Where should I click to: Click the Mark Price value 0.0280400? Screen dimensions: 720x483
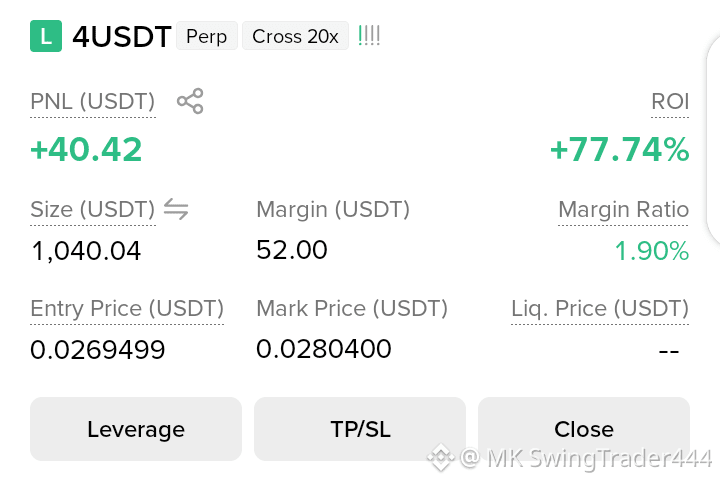pyautogui.click(x=324, y=349)
